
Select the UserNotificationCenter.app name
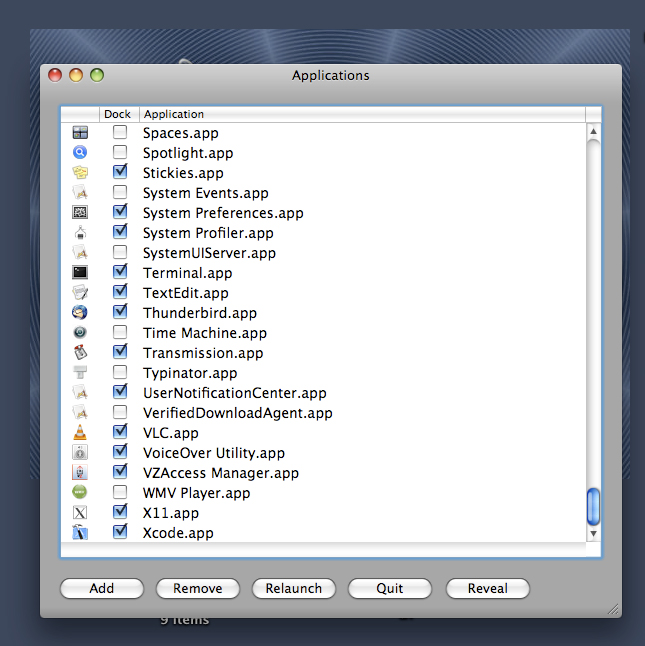(235, 393)
